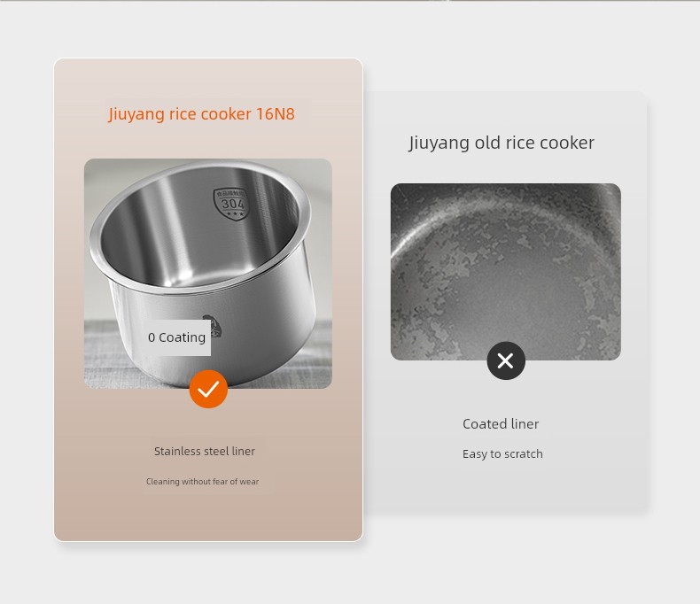700x604 pixels.
Task: Click the 'Easy to scratch' text
Action: point(502,453)
